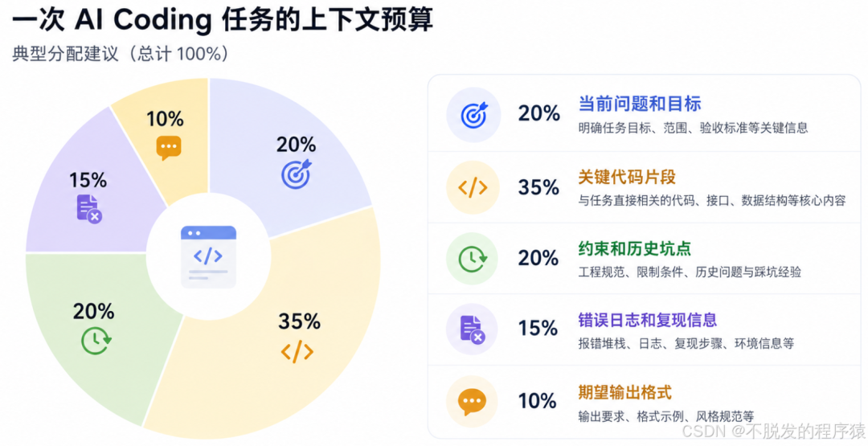This screenshot has width=868, height=446.
Task: Click the CSDN watermark text at bottom right
Action: 773,431
